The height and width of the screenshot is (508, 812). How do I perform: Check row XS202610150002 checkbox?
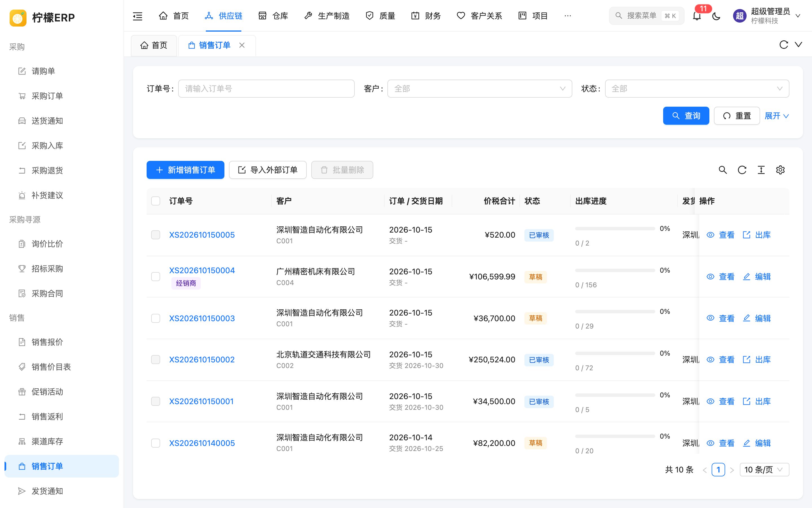(x=156, y=360)
